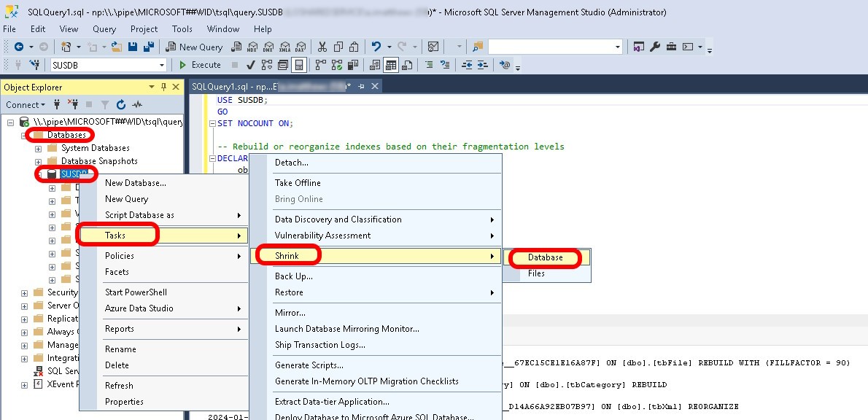Viewport: 868px width, 420px height.
Task: Select Database in the Shrink submenu
Action: pyautogui.click(x=545, y=257)
